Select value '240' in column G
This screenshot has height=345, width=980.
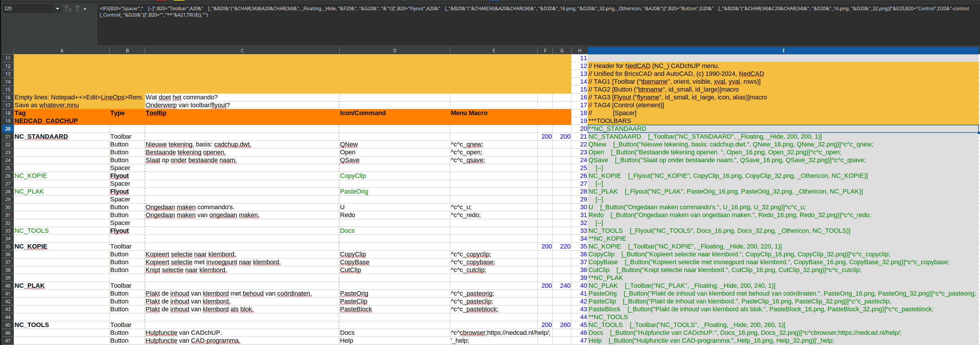561,286
